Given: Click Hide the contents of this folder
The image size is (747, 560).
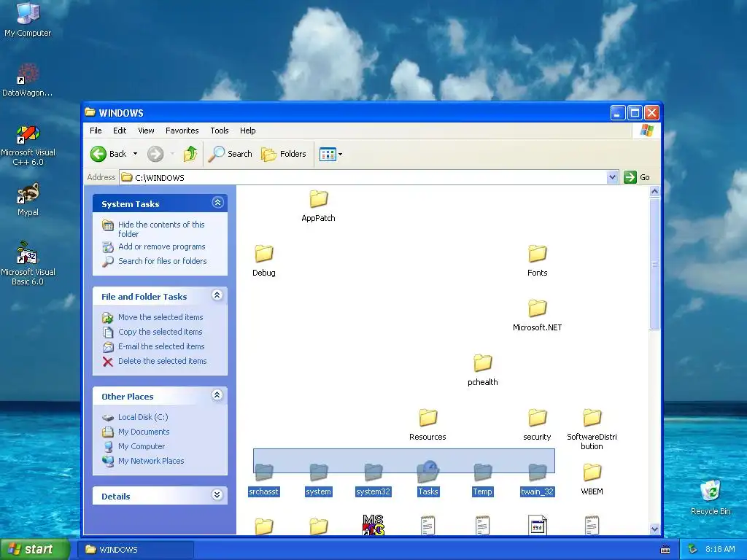Looking at the screenshot, I should pyautogui.click(x=161, y=229).
